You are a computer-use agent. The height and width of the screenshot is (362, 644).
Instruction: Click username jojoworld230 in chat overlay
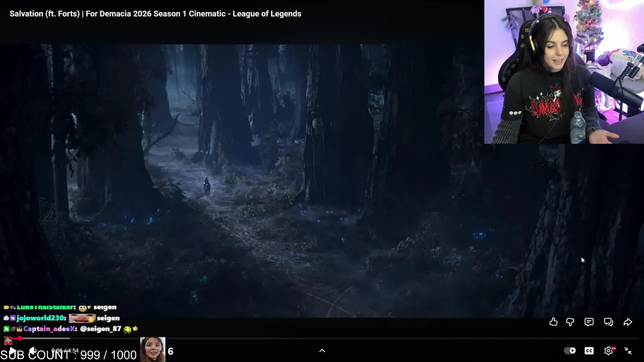pyautogui.click(x=41, y=318)
